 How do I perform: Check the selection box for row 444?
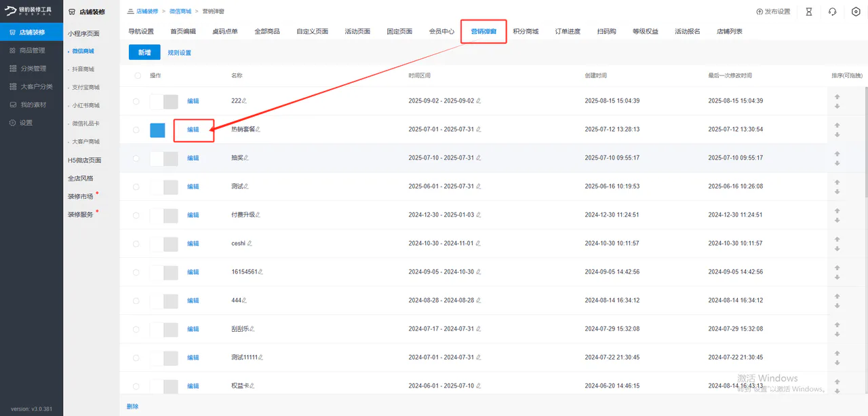tap(136, 301)
